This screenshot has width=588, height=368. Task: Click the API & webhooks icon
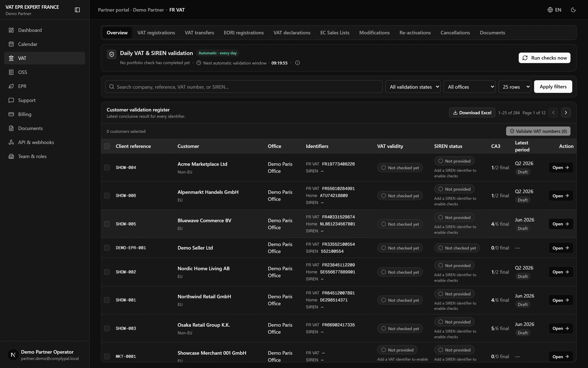pos(11,142)
